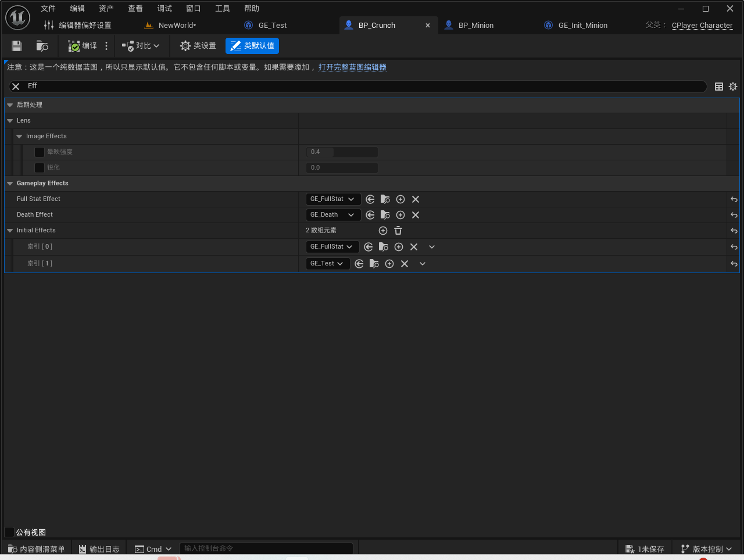Browse to asset in content browser toolbar
This screenshot has height=560, width=744.
point(42,46)
